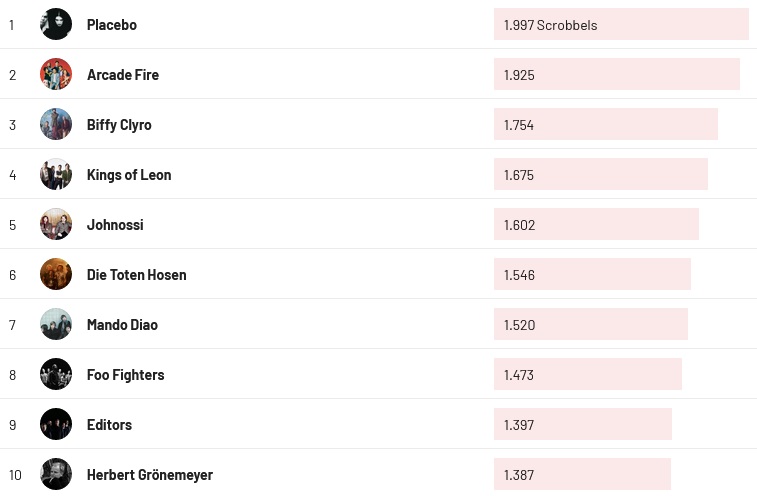757x496 pixels.
Task: Open Die Toten Hosen's 1.546 bar
Action: click(592, 275)
